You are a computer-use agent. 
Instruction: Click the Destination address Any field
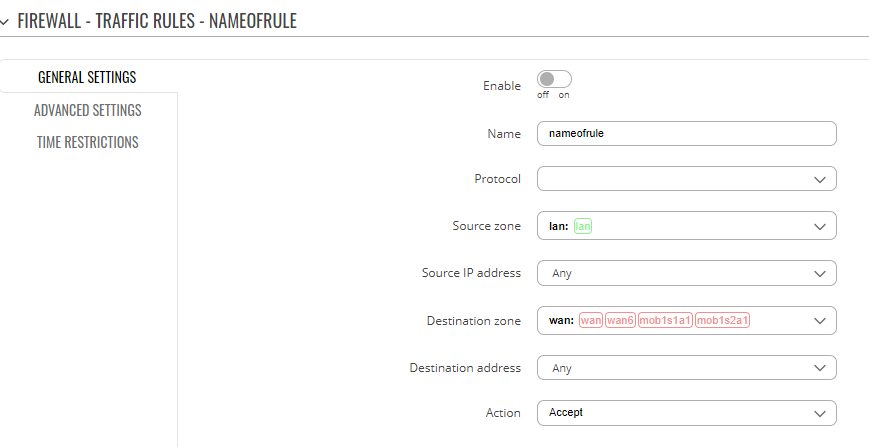pos(687,368)
